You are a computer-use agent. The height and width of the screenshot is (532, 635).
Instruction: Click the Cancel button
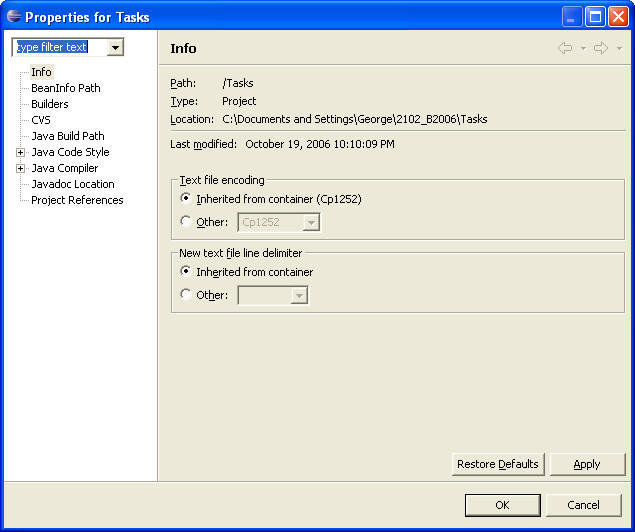583,505
